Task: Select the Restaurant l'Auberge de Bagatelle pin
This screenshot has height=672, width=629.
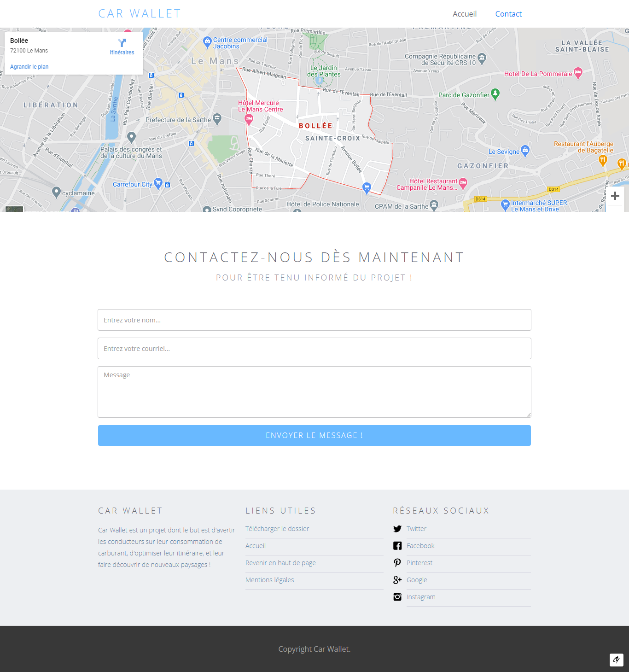Action: (603, 160)
